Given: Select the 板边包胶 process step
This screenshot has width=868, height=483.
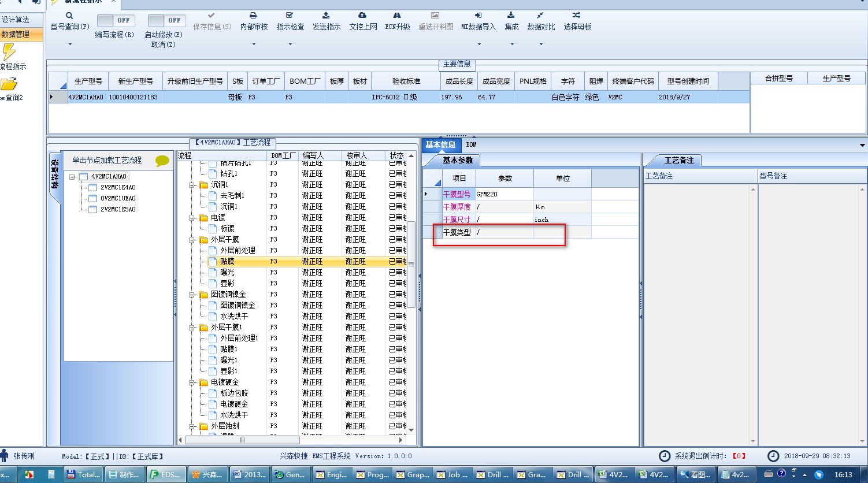Looking at the screenshot, I should tap(234, 393).
